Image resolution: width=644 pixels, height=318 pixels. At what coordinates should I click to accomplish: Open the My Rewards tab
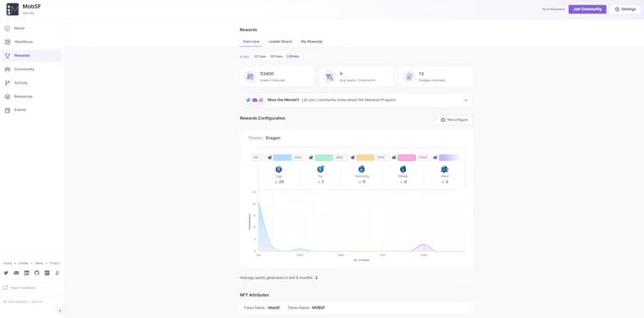312,42
